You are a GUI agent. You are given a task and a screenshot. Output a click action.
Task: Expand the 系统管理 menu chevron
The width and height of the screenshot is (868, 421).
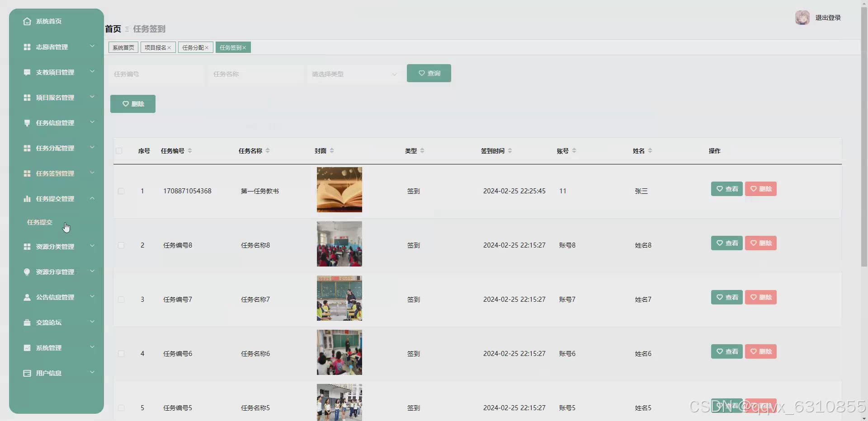pos(92,347)
